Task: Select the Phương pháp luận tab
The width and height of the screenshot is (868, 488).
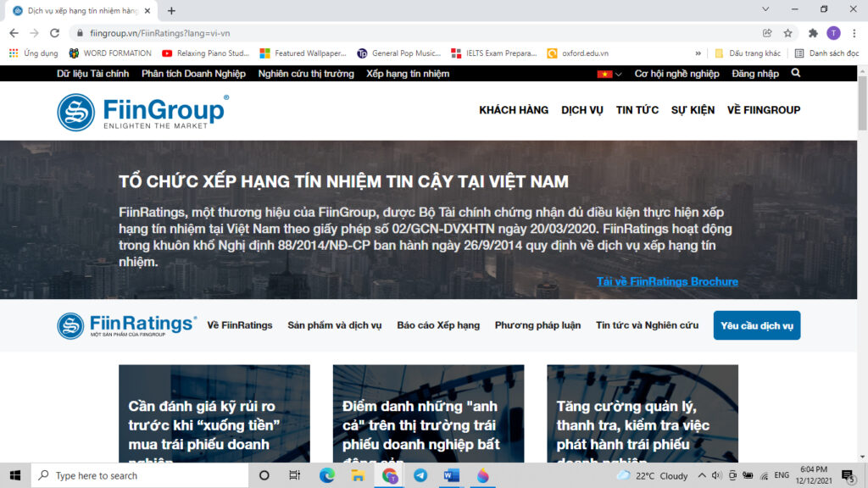Action: (537, 325)
